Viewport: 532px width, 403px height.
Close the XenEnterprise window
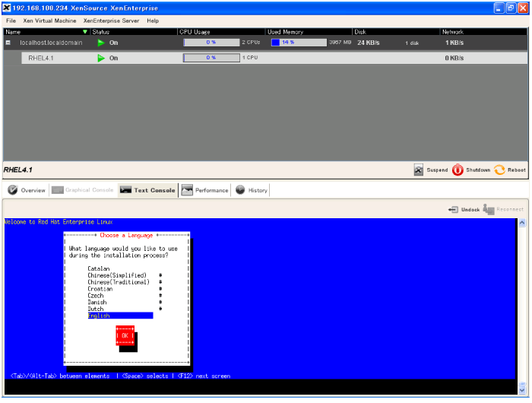click(x=523, y=8)
